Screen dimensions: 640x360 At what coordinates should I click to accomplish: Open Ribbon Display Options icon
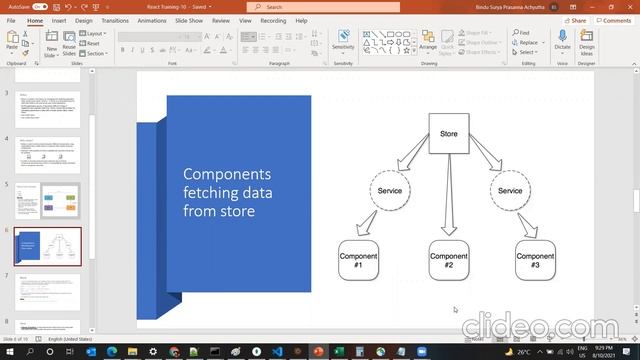(573, 7)
